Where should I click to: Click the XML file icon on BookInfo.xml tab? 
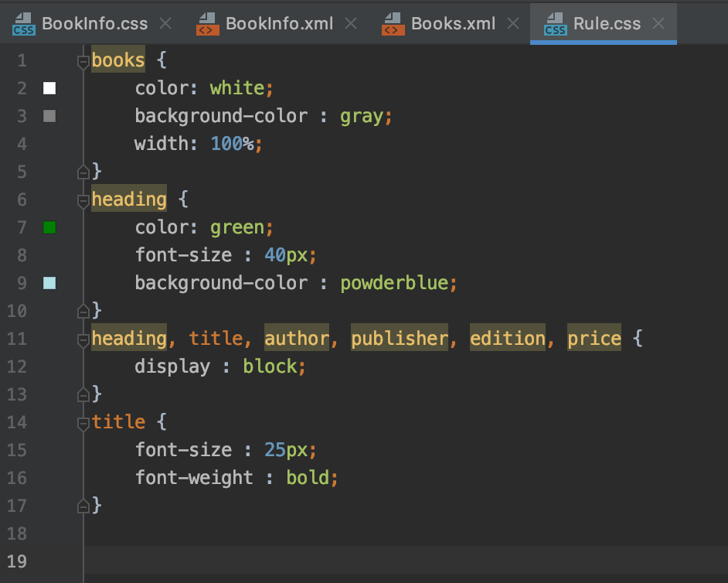[208, 24]
